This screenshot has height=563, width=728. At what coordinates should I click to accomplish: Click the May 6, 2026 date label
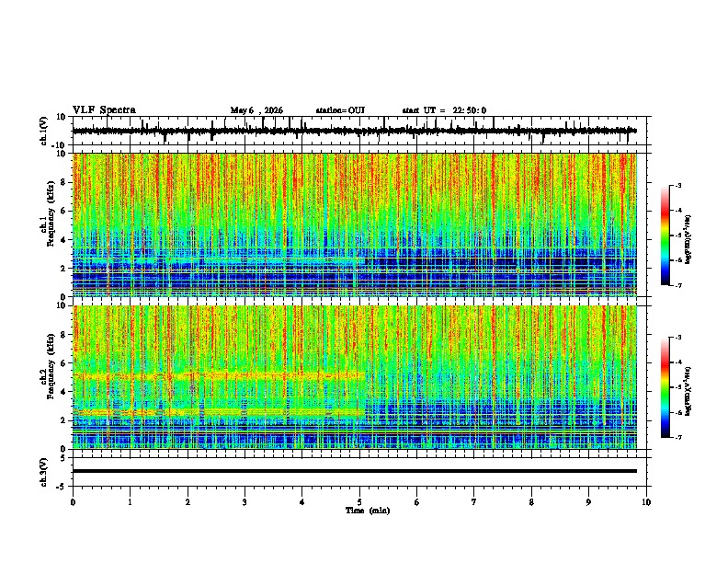pyautogui.click(x=256, y=110)
